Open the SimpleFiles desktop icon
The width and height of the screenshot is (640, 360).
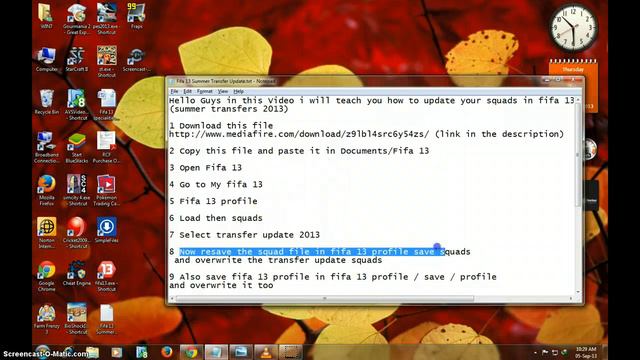[107, 231]
